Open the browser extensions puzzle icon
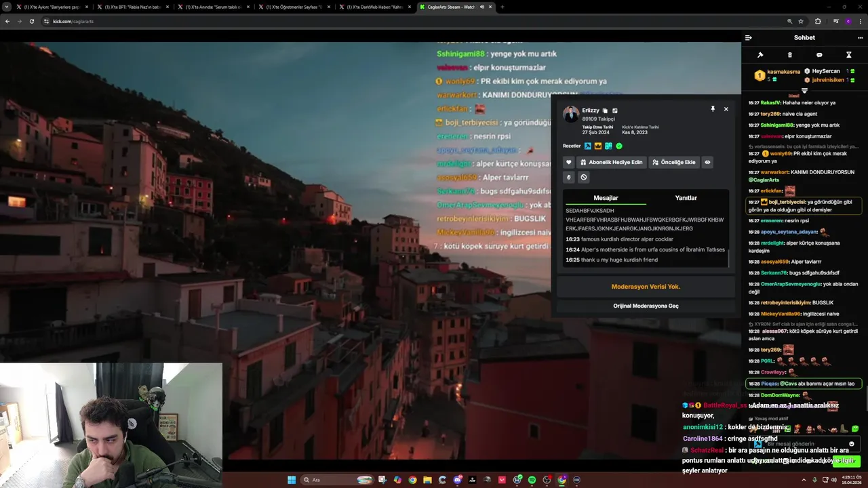Viewport: 868px width, 488px height. point(817,21)
